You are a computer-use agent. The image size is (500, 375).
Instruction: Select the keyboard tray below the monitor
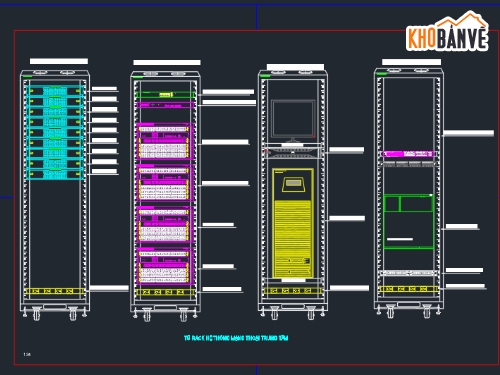click(293, 152)
